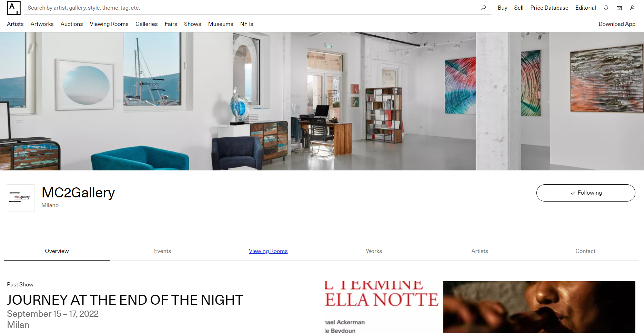Click the search magnifier icon
The width and height of the screenshot is (644, 333).
click(483, 8)
